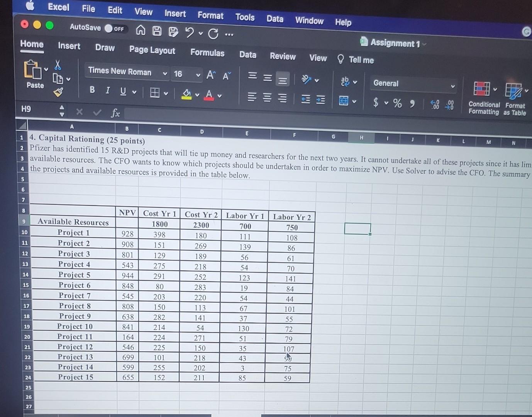Toggle Align Left
The height and width of the screenshot is (417, 532).
pyautogui.click(x=252, y=97)
